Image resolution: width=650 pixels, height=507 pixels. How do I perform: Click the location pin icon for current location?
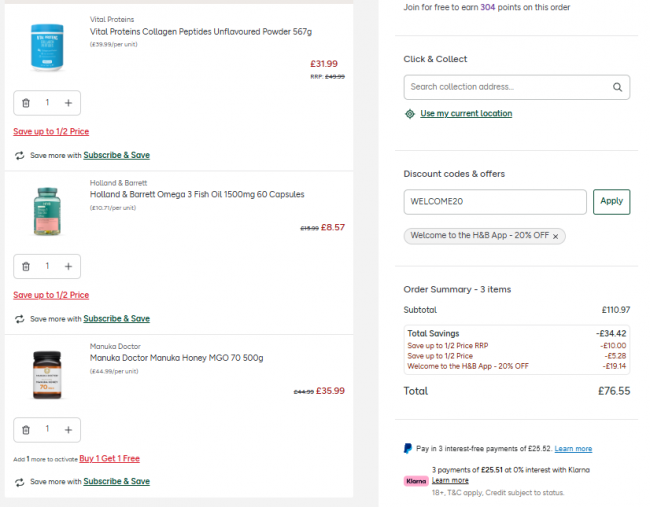point(409,114)
